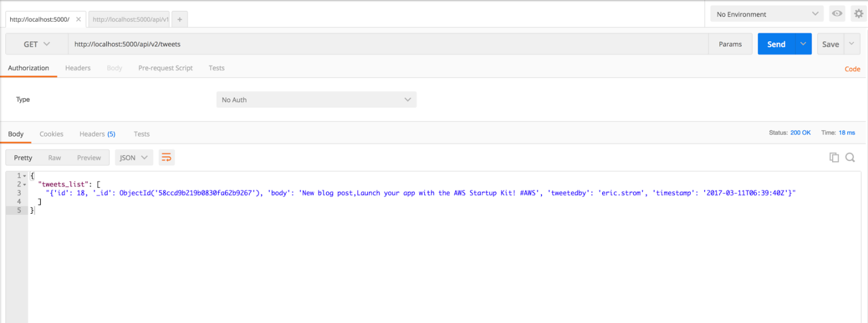Screen dimensions: 868x323
Task: Toggle the wrap lines icon
Action: pos(166,157)
